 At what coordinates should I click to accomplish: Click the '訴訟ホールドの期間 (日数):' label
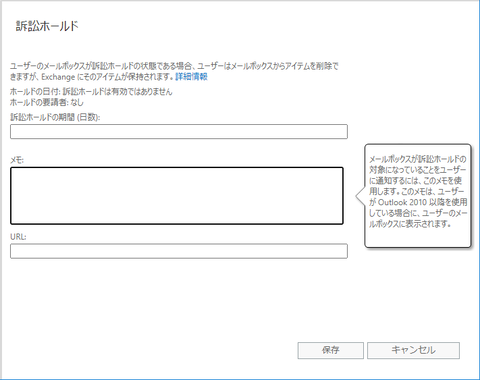point(55,117)
